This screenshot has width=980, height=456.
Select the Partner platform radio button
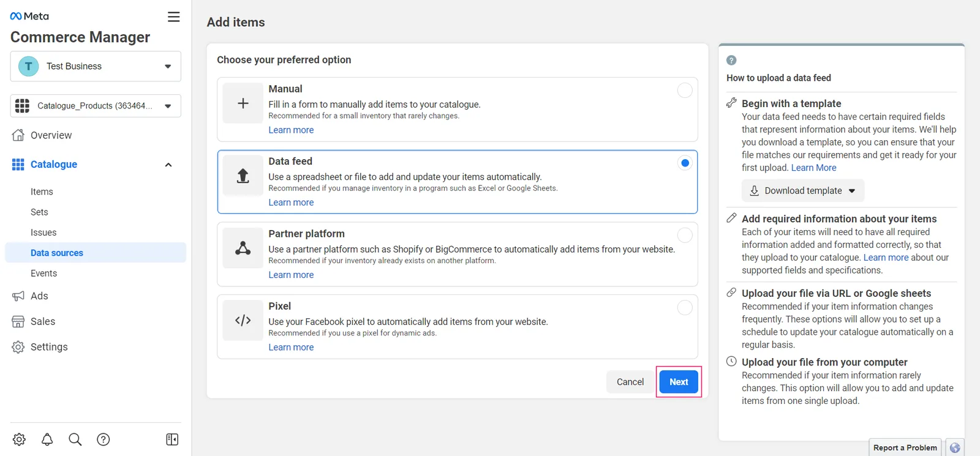[685, 235]
